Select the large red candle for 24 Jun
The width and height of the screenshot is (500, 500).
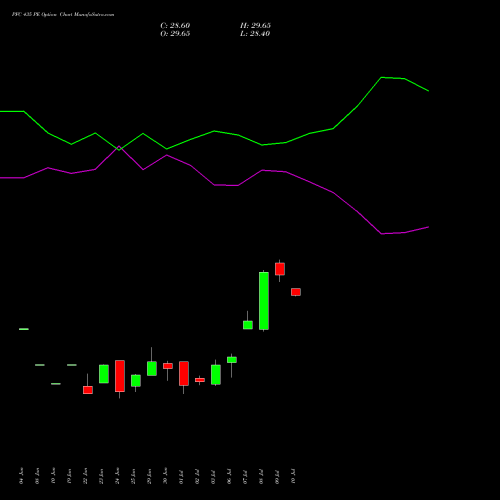(120, 376)
